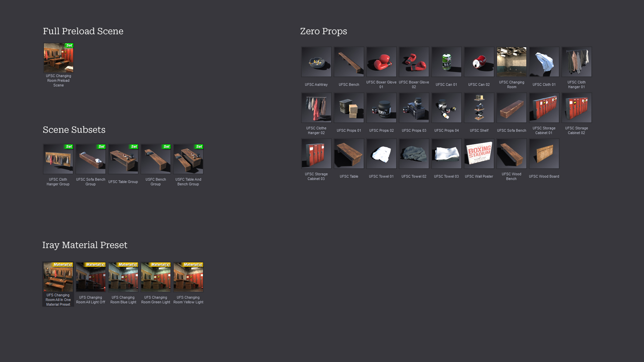The height and width of the screenshot is (362, 644).
Task: Apply UFS Changing Room Blue Light preset
Action: click(x=123, y=277)
